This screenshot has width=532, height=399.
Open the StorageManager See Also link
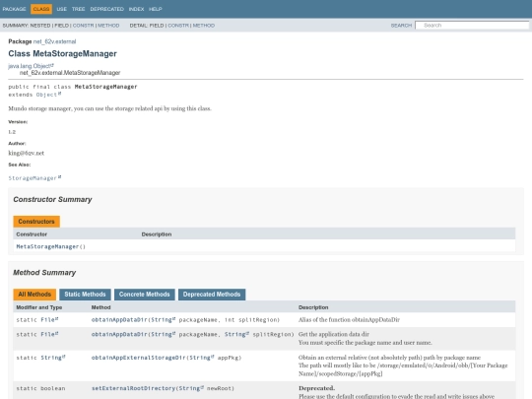coord(34,177)
